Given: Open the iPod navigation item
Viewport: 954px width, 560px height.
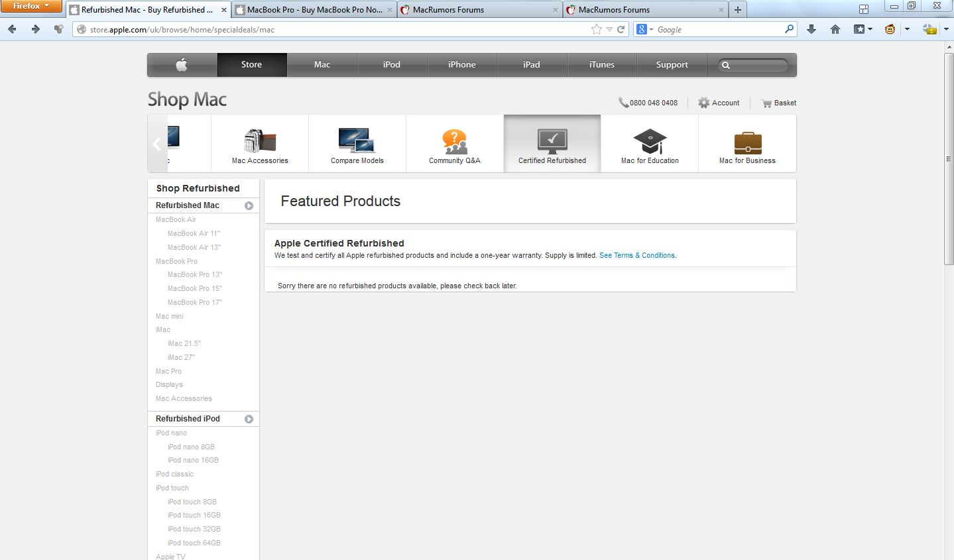Looking at the screenshot, I should click(x=392, y=64).
